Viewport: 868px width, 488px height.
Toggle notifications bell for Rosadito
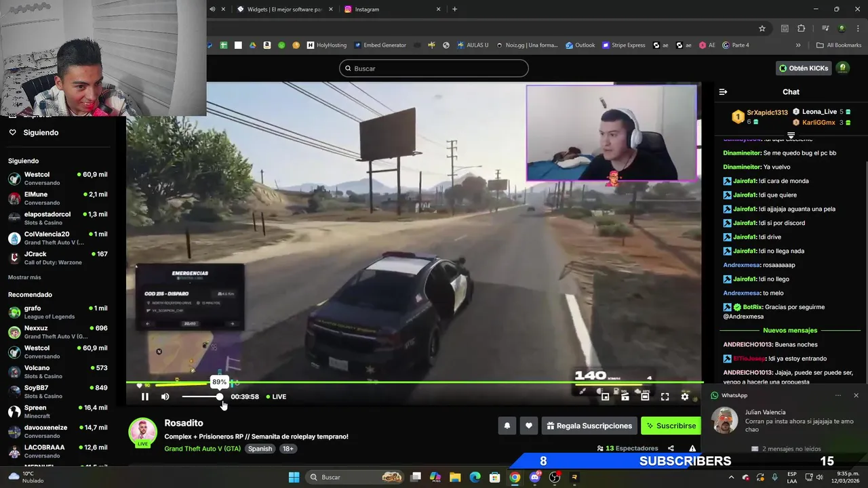[507, 426]
